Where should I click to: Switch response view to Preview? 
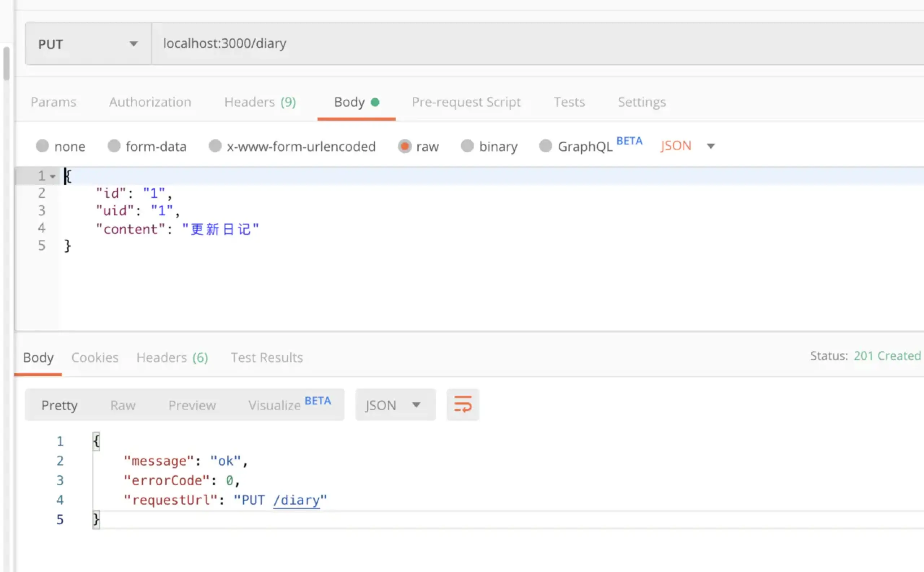coord(192,405)
